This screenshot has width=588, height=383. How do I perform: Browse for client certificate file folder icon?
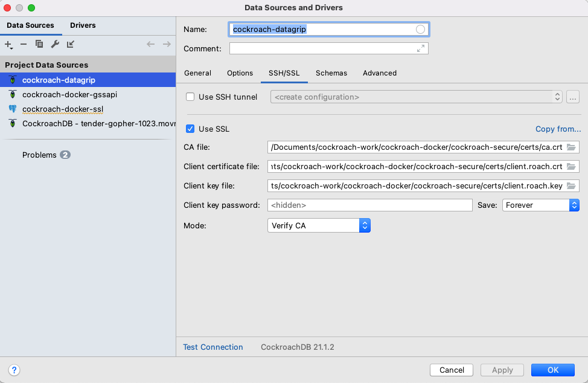[571, 166]
